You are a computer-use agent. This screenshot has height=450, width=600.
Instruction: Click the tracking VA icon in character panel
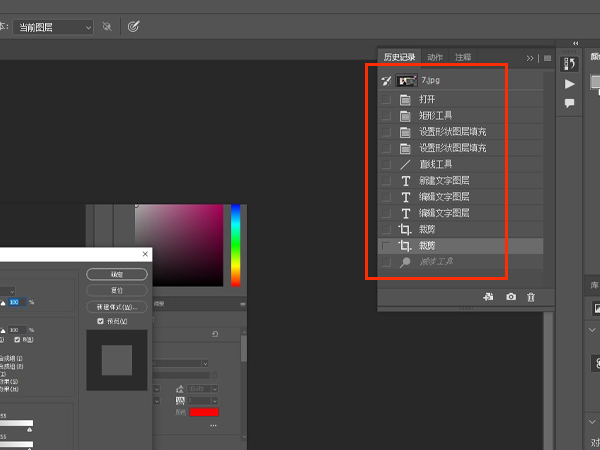[x=180, y=401]
